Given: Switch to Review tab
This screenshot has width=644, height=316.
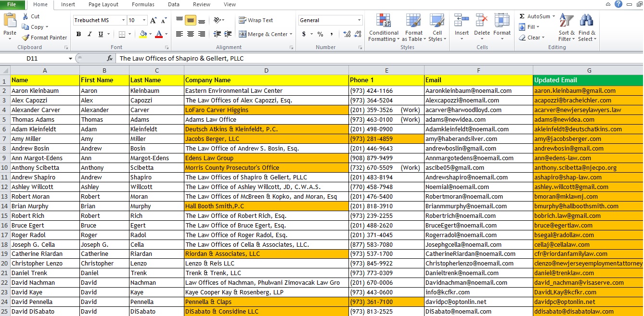Looking at the screenshot, I should pyautogui.click(x=202, y=4).
